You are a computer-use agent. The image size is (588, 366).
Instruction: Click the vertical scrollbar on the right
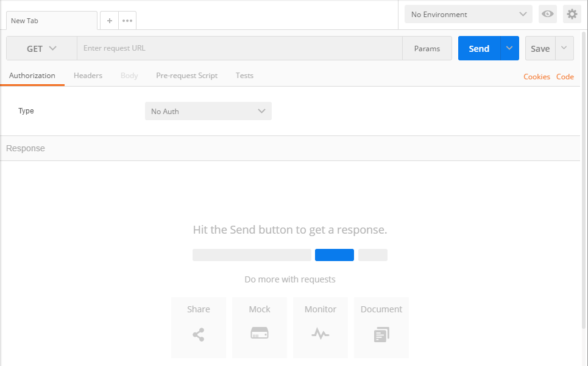[584, 180]
